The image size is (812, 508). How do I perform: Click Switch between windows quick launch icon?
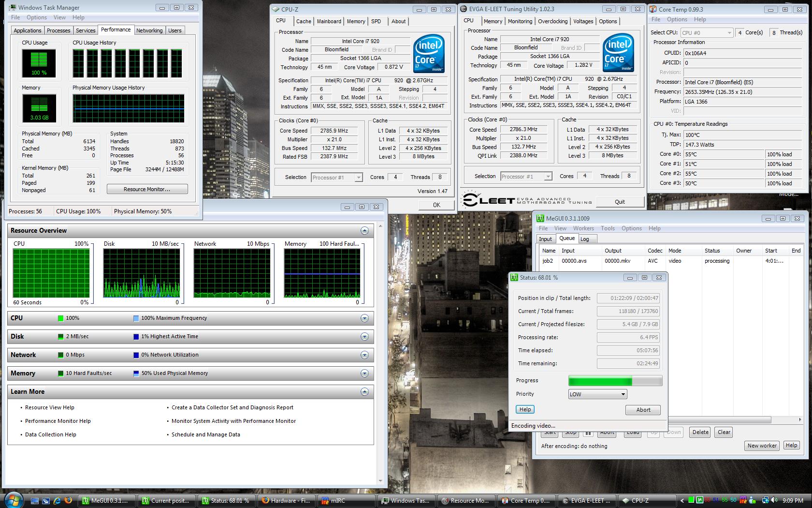[46, 501]
